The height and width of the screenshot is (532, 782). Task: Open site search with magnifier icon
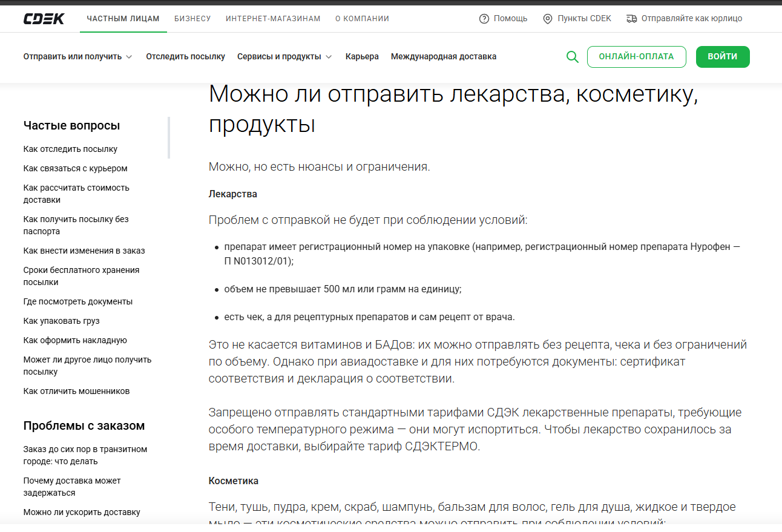(x=572, y=57)
